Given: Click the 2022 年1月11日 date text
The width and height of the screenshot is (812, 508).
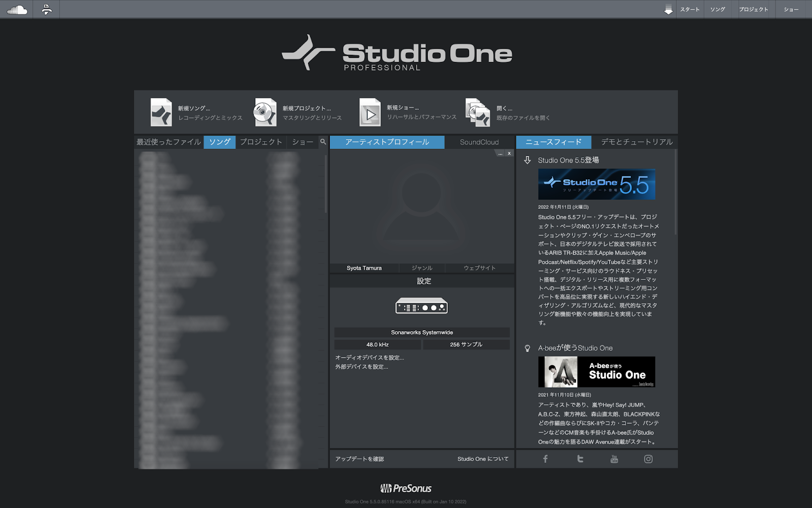Looking at the screenshot, I should 563,207.
